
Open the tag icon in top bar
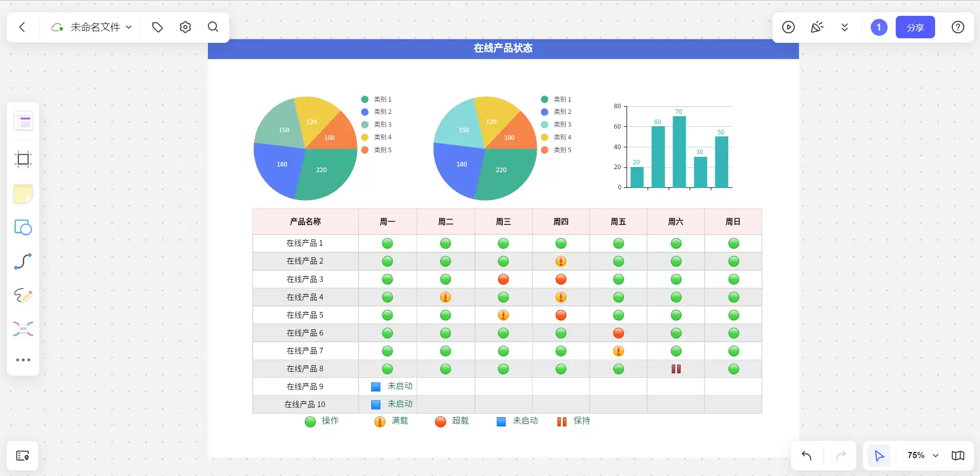click(157, 27)
